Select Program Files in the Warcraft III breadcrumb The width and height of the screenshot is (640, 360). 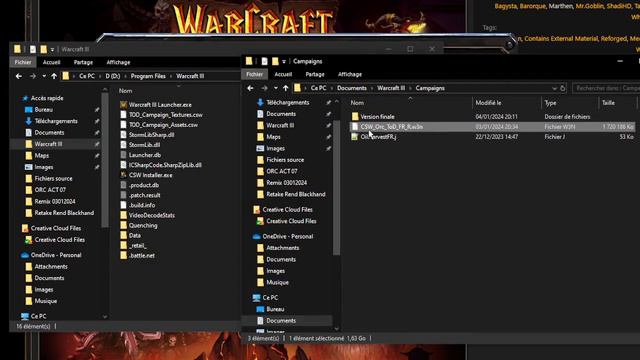148,76
